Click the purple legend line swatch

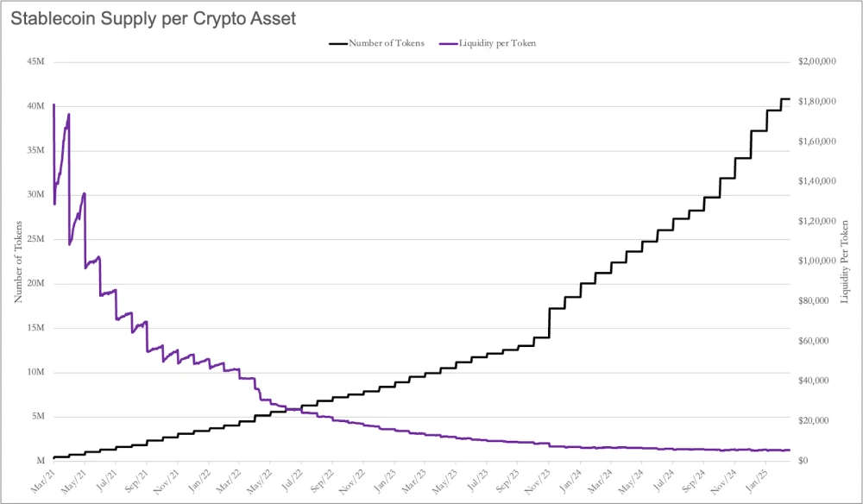pyautogui.click(x=449, y=43)
